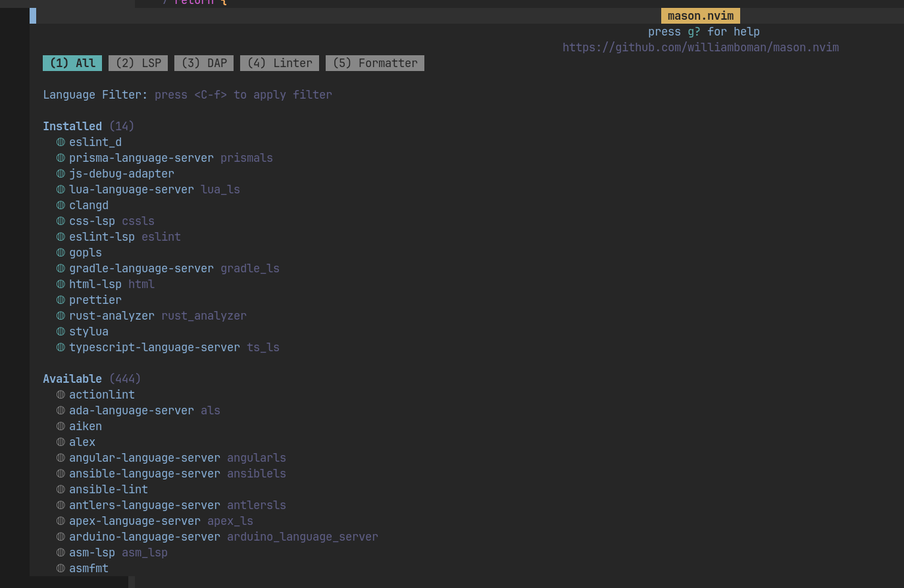Select the rust-analyzer package name
Screen dimensions: 904x588
pos(112,316)
